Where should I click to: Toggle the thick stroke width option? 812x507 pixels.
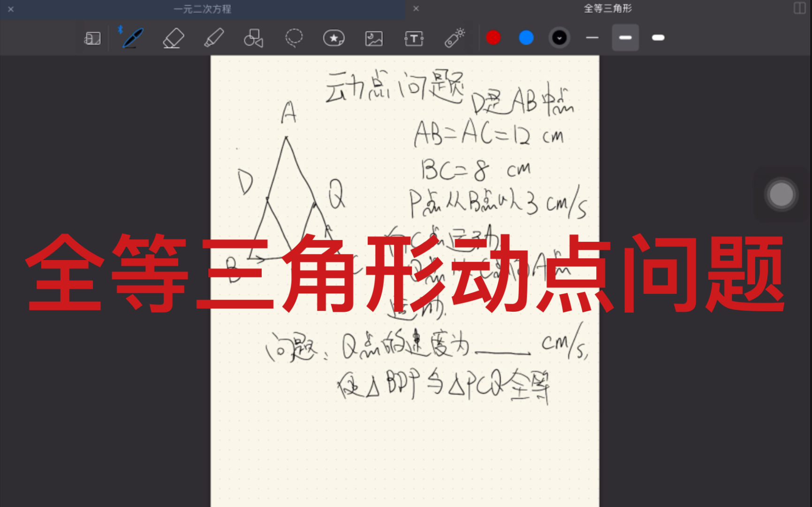coord(658,38)
